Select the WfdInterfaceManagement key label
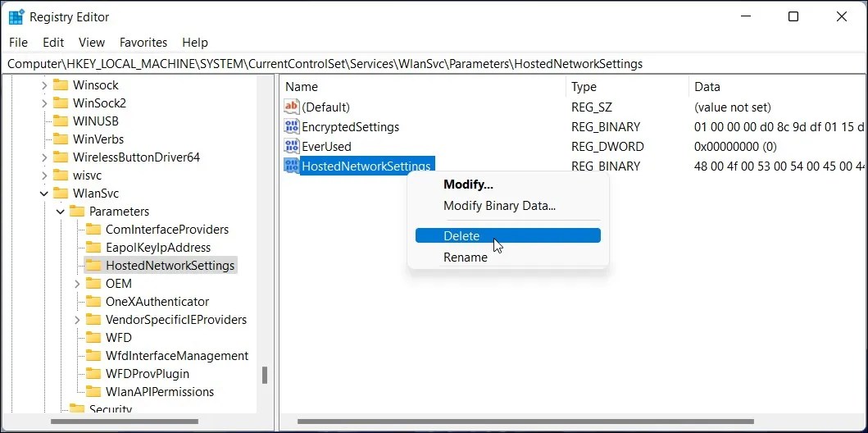This screenshot has width=868, height=433. tap(177, 355)
